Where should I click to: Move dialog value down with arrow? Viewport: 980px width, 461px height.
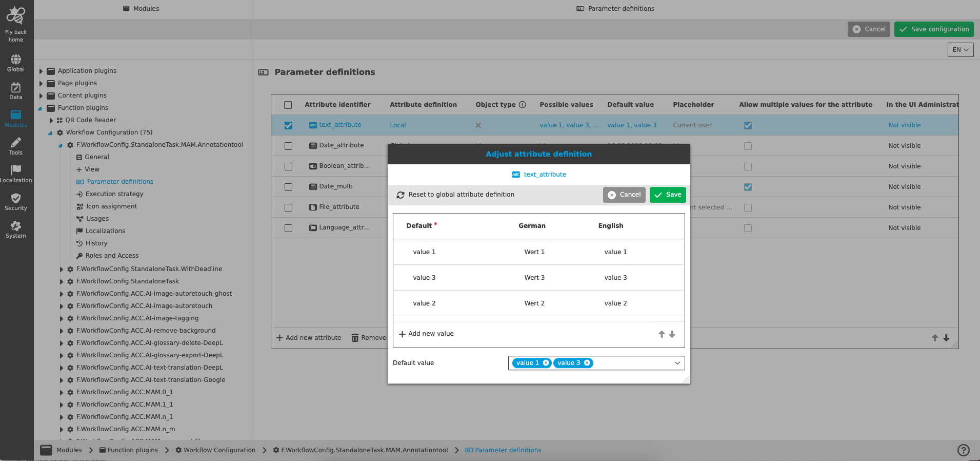672,334
